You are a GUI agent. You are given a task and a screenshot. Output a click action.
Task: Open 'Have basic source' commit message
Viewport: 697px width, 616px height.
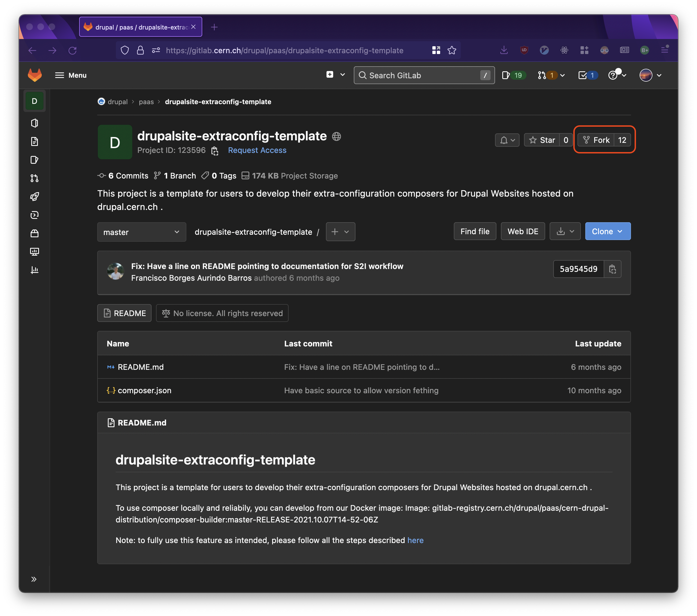[361, 391]
